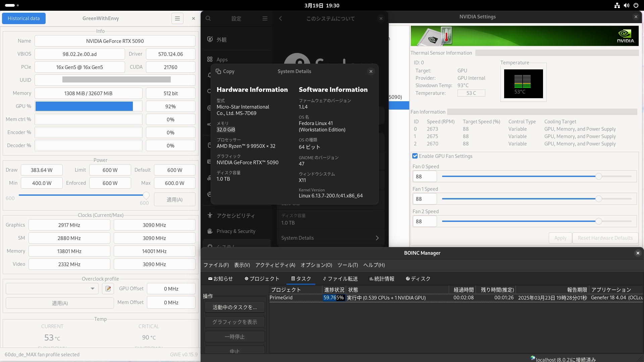Disable the Enable GPU Fan Settings checkbox
This screenshot has width=644, height=362.
tap(415, 156)
